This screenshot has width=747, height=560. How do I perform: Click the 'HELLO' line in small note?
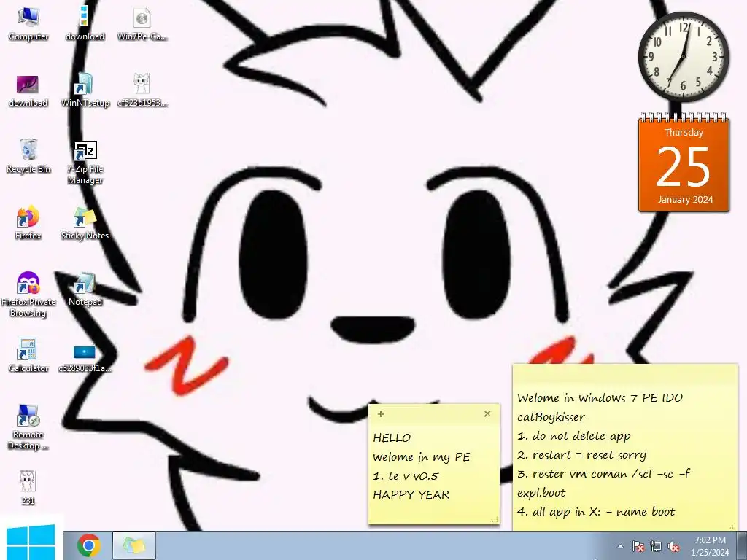392,437
